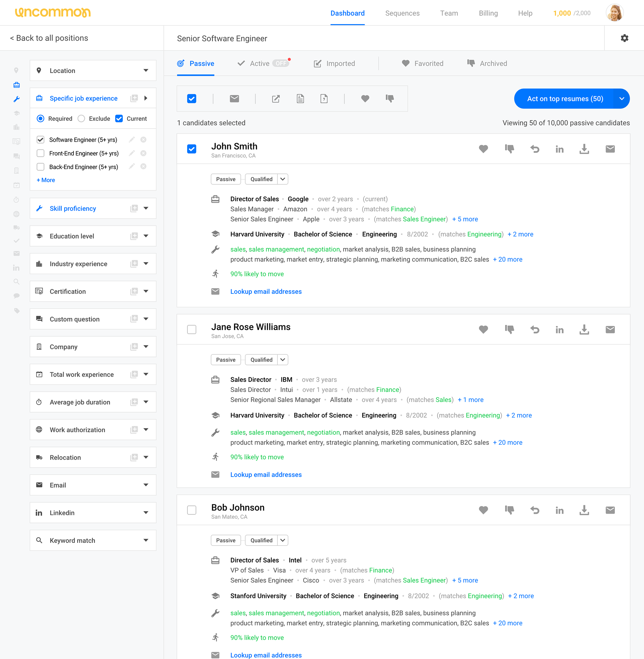Viewport: 644px width, 659px height.
Task: Go back to all positions
Action: pos(49,38)
